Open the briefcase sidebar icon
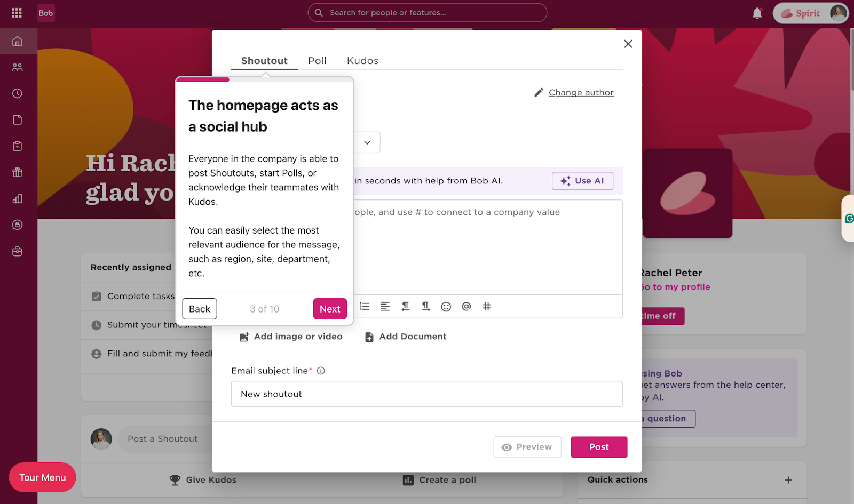Viewport: 854px width, 504px height. point(18,251)
